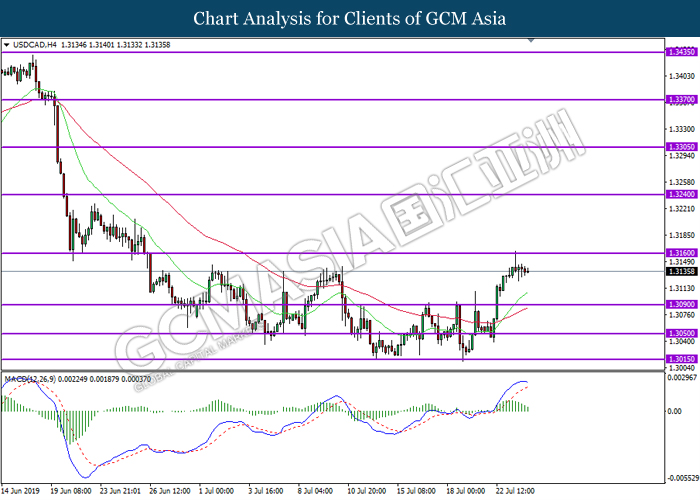
Task: Click the MACD zero level 0.00 label
Action: pos(674,411)
